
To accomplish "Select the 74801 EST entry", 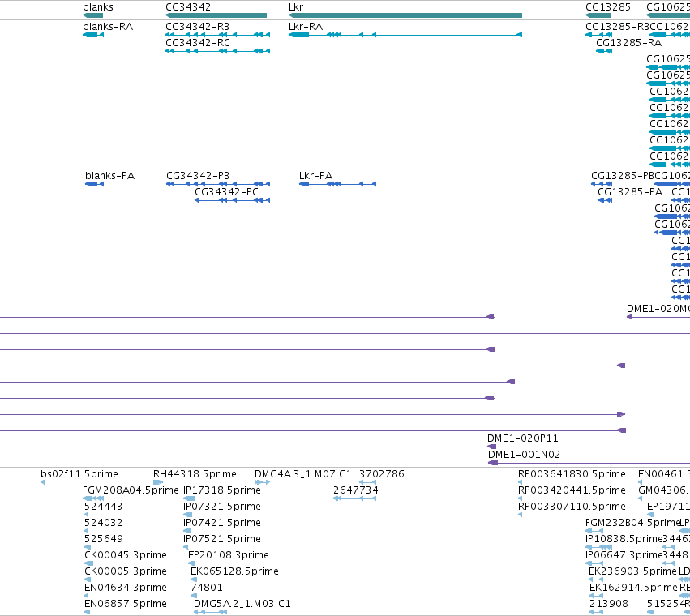I will pyautogui.click(x=194, y=596).
